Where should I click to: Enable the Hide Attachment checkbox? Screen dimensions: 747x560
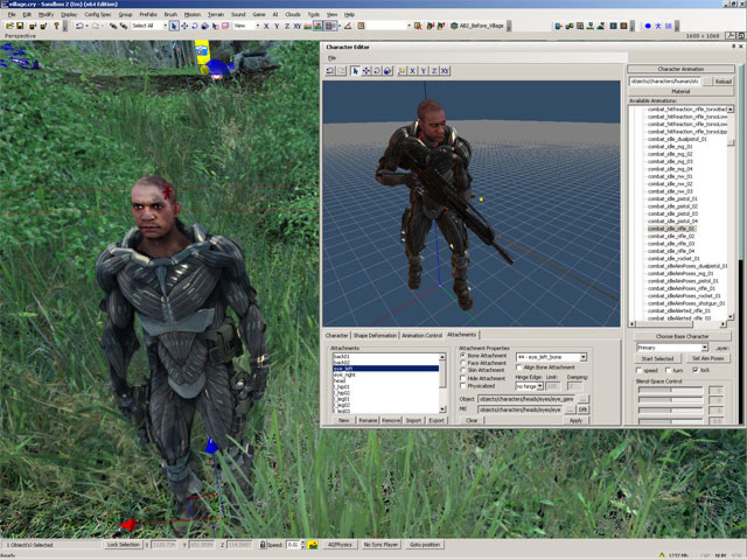463,378
